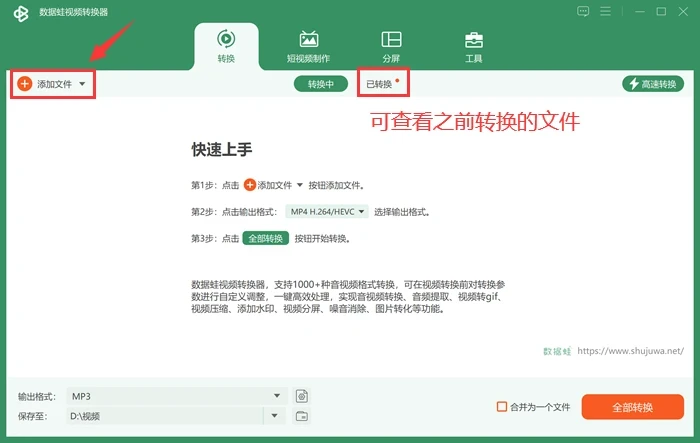Click the orange 全部转换 button
700x443 pixels.
pyautogui.click(x=633, y=407)
